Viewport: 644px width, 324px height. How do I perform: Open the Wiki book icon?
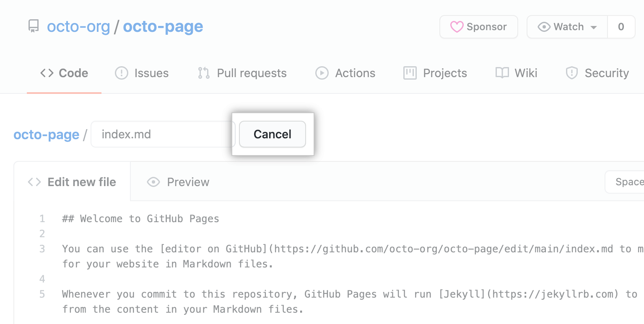501,73
